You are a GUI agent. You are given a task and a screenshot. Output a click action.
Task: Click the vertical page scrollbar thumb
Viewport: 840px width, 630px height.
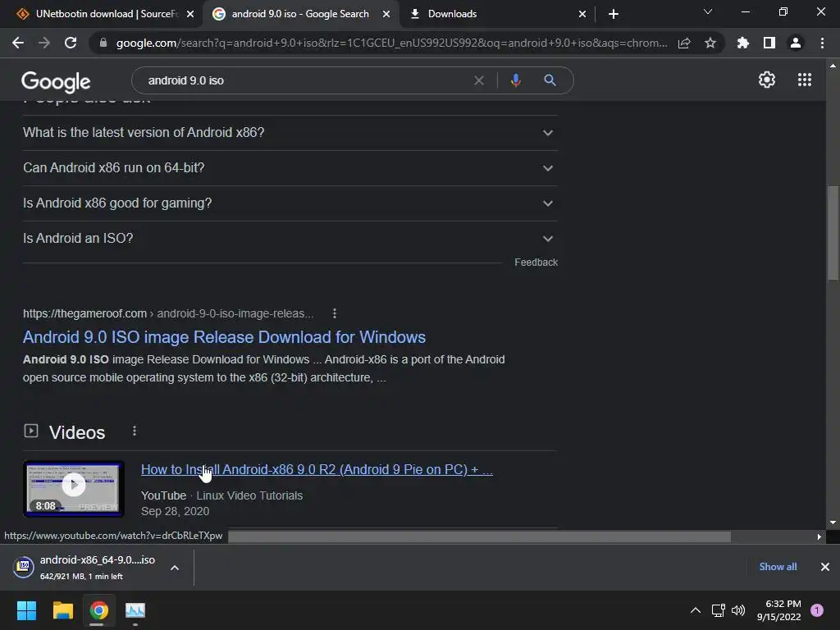[x=833, y=232]
